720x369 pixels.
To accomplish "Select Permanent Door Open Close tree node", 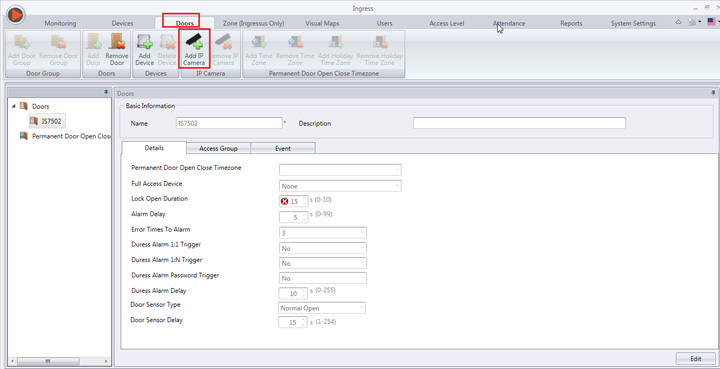I will pyautogui.click(x=65, y=136).
